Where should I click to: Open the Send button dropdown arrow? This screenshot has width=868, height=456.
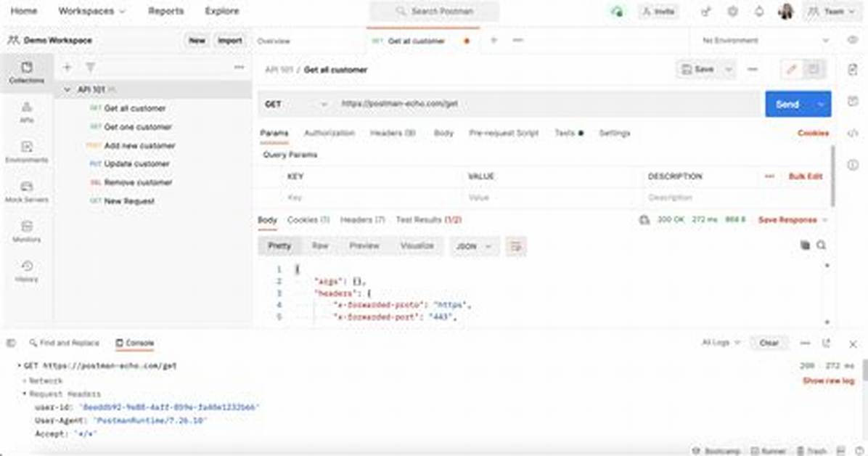point(820,104)
